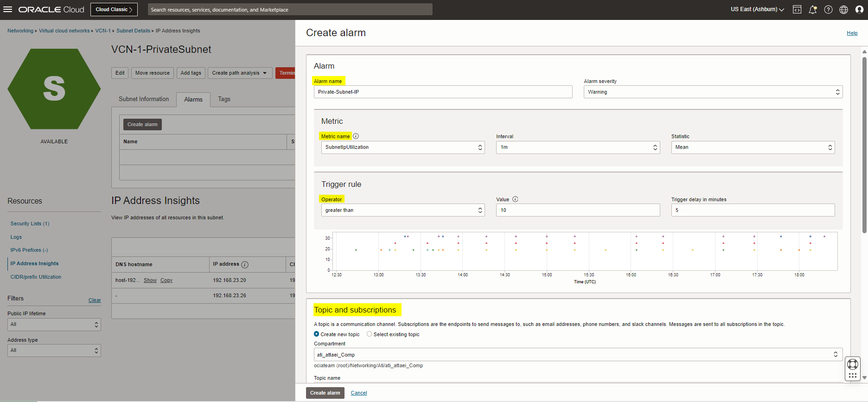Open the user profile icon
868x402 pixels.
pos(859,10)
